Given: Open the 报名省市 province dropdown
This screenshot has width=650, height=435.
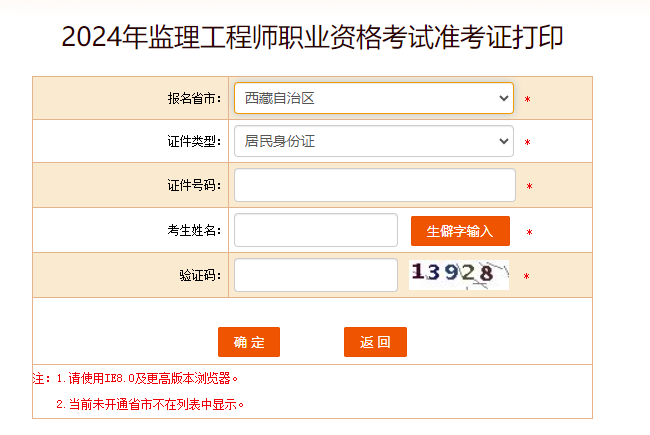Looking at the screenshot, I should pyautogui.click(x=373, y=98).
